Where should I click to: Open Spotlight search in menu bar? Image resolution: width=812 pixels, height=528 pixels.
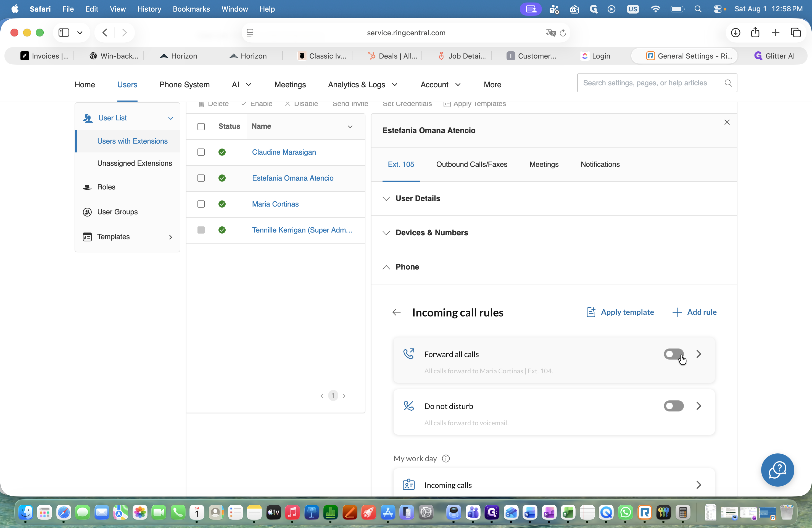(698, 9)
